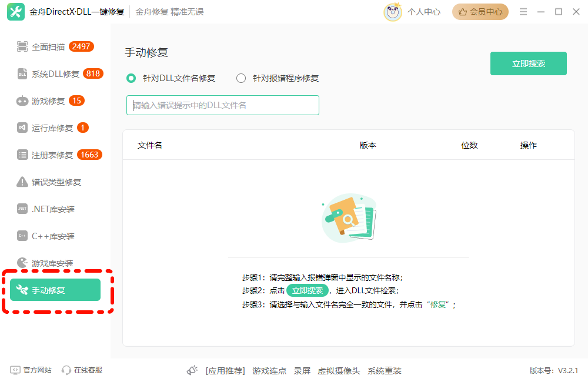The image size is (588, 382).
Task: Open 录屏 recommended app link
Action: pos(302,371)
